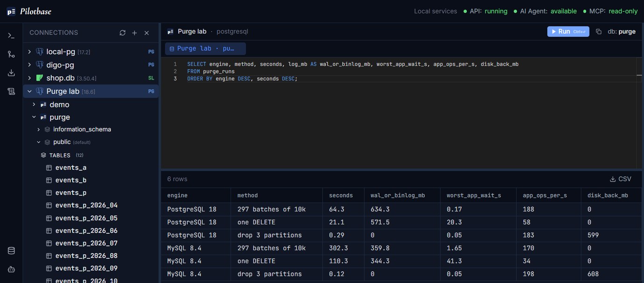Click the schema layers icon for information_schema
Viewport: 644px width, 283px height.
coord(47,129)
